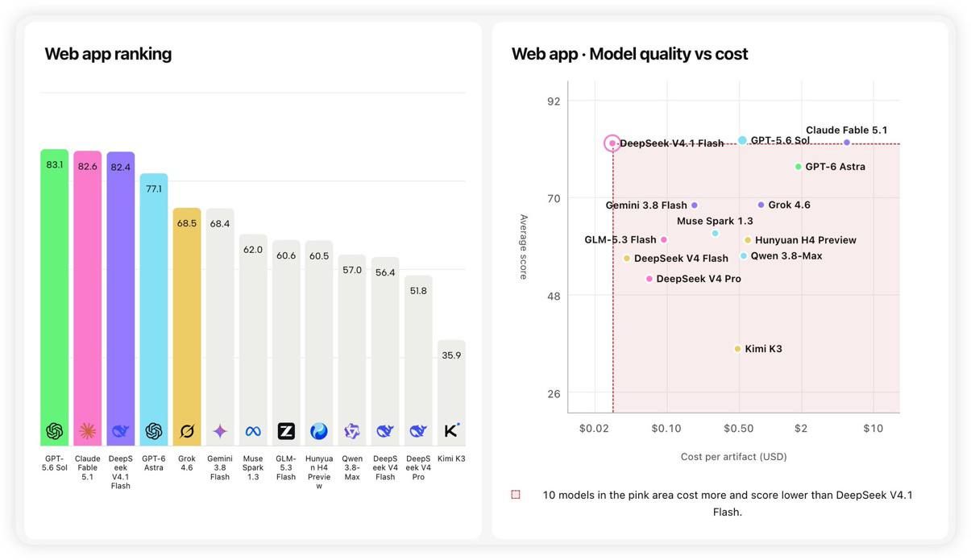The width and height of the screenshot is (971, 560).
Task: Click the Hunyuan blue swirl logo
Action: pyautogui.click(x=319, y=431)
